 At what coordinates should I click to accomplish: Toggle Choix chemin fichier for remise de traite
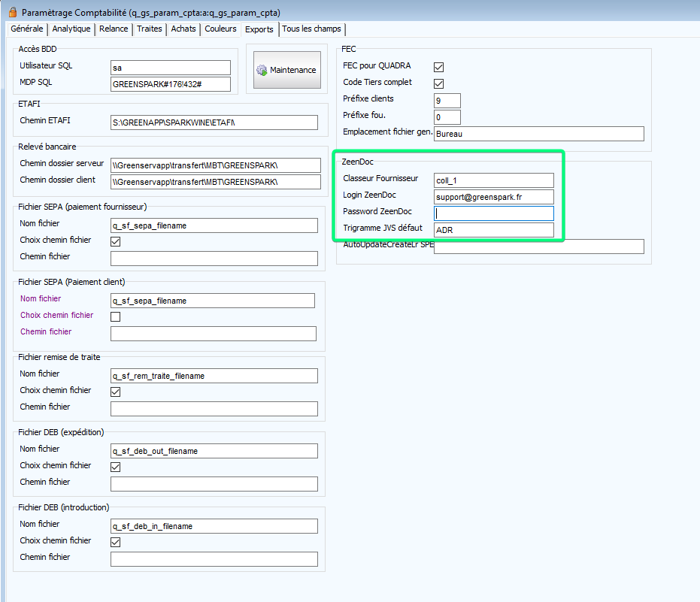point(116,392)
